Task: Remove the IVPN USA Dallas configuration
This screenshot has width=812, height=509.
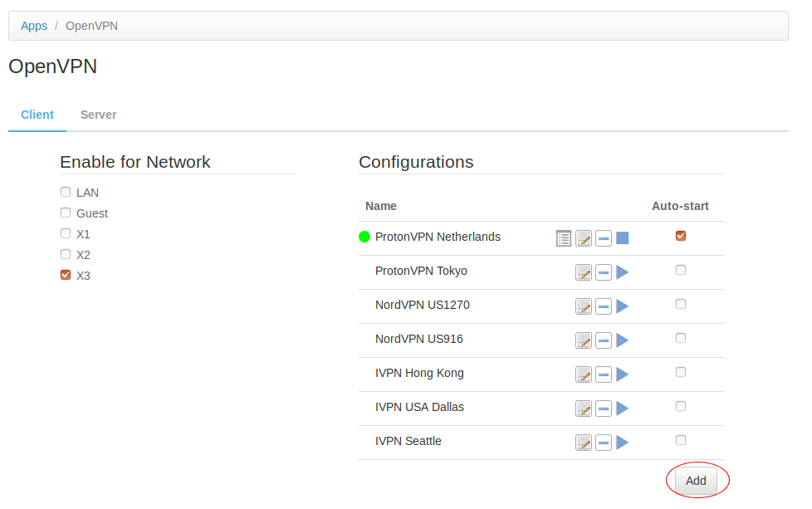Action: point(604,409)
